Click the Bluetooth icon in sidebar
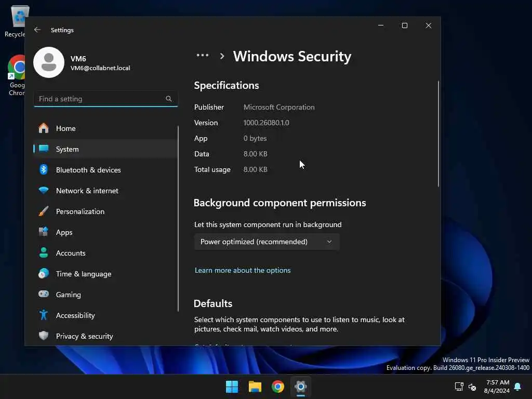 [44, 170]
